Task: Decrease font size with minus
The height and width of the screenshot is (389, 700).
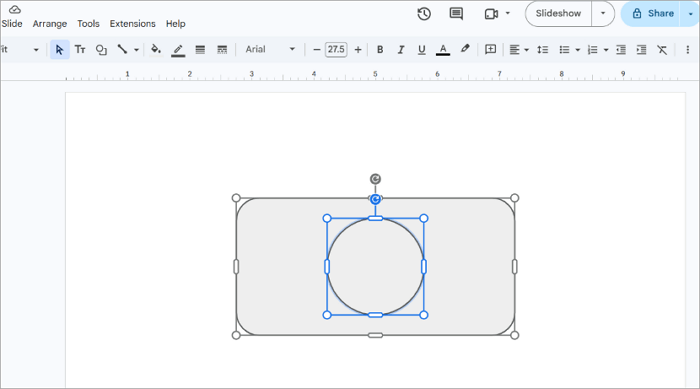Action: click(317, 50)
